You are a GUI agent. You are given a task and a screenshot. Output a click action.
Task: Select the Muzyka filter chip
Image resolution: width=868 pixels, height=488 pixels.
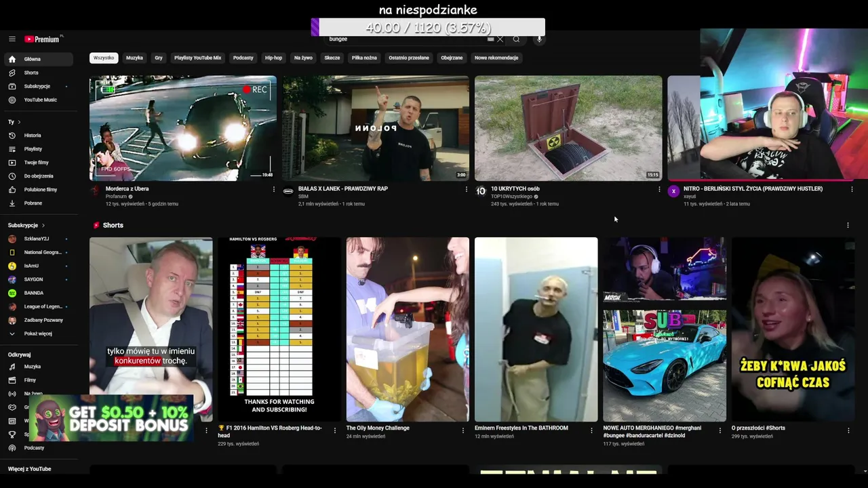click(x=134, y=58)
